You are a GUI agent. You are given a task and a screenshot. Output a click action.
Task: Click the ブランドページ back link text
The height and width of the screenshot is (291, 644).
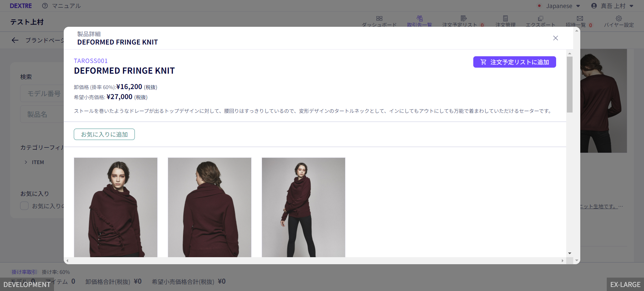point(45,40)
